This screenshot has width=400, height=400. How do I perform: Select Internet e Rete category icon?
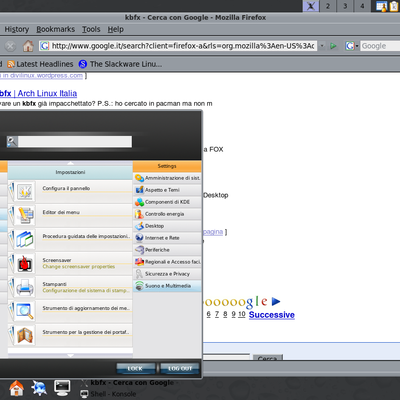click(x=139, y=238)
